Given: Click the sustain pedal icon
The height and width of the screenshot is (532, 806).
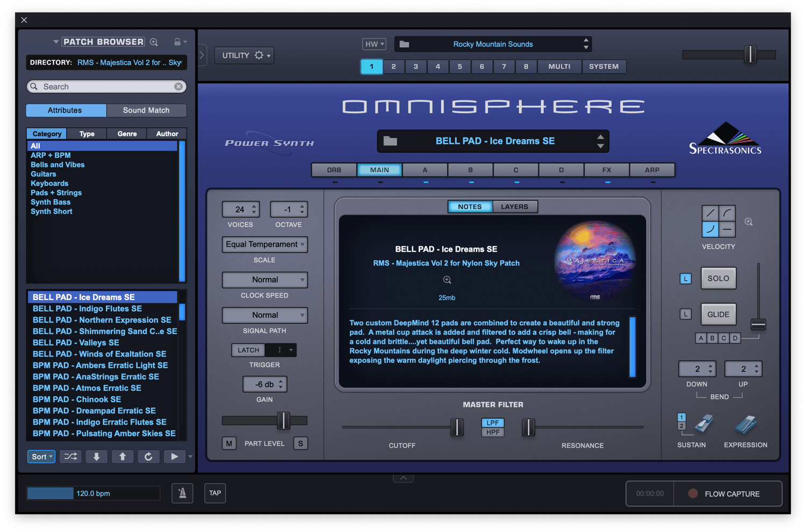Looking at the screenshot, I should 703,424.
